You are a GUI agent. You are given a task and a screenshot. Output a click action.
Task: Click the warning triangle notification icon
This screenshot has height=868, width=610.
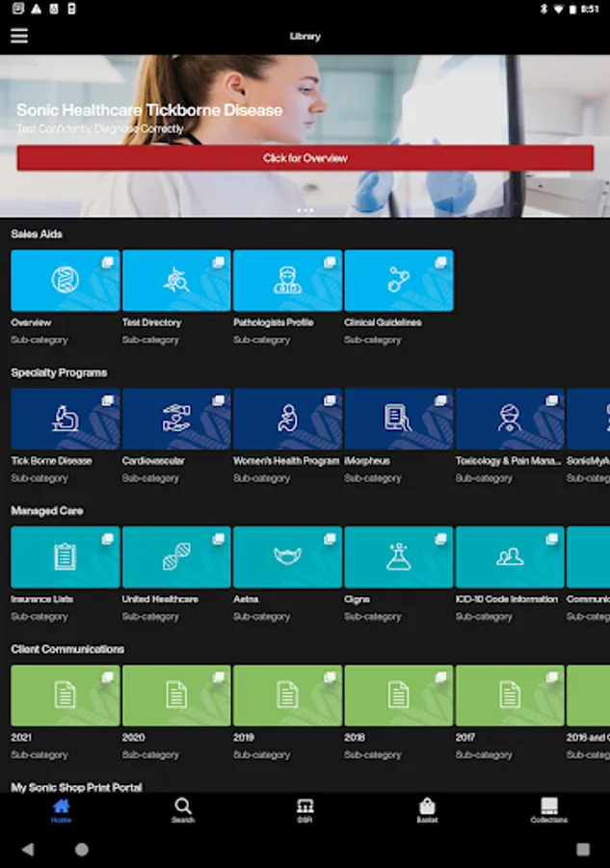pos(36,9)
